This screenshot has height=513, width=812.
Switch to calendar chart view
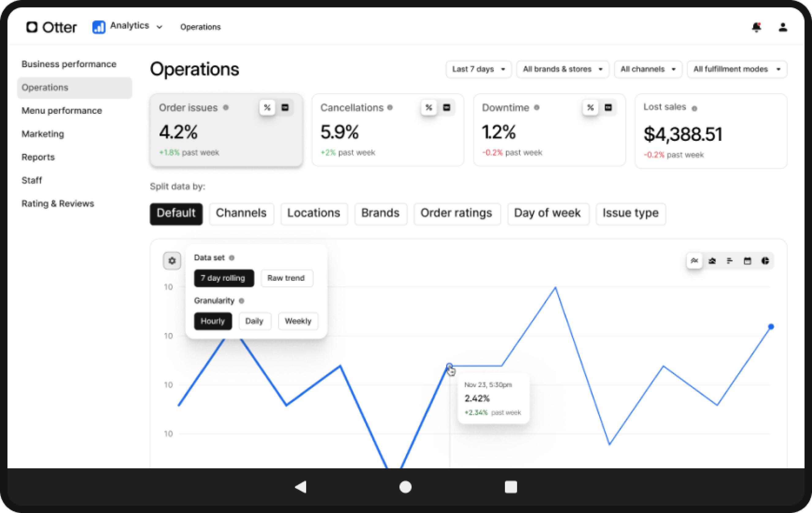click(747, 260)
